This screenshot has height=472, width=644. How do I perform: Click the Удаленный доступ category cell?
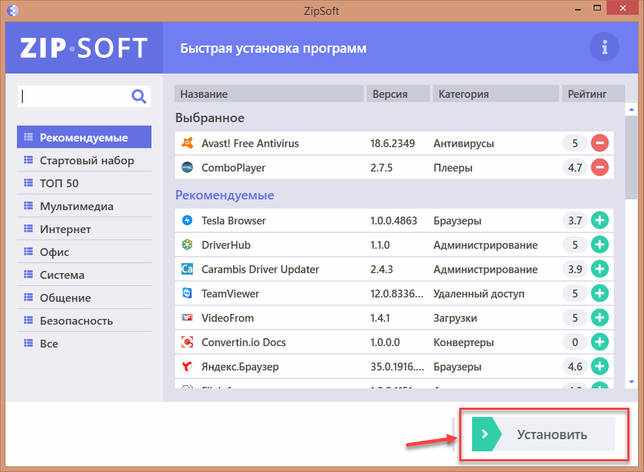pyautogui.click(x=478, y=294)
